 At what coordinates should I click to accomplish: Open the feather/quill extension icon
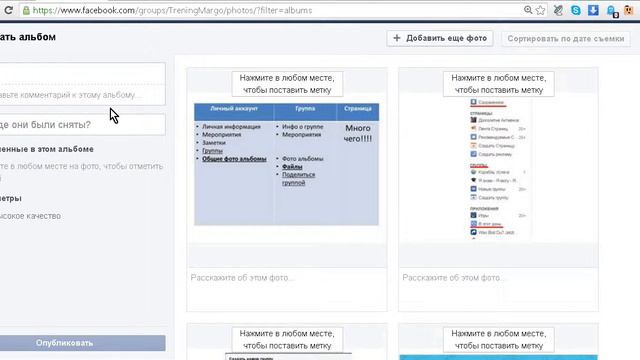(x=558, y=10)
